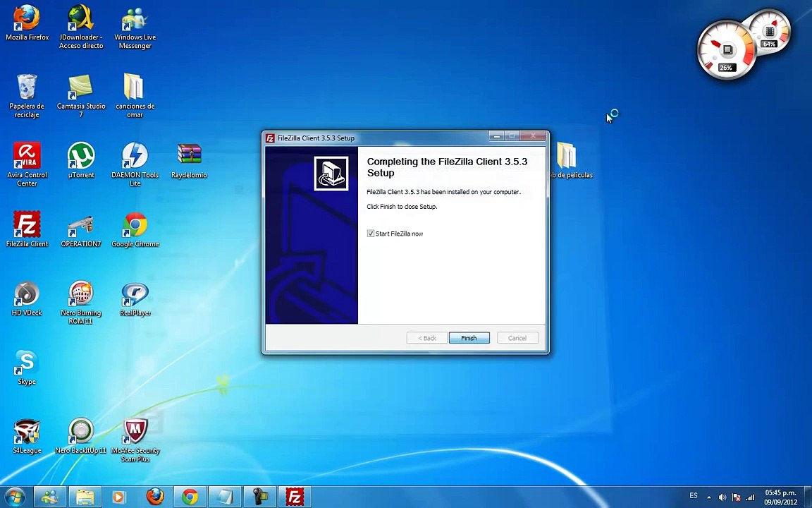Switch to Chrome in the taskbar

pos(190,497)
